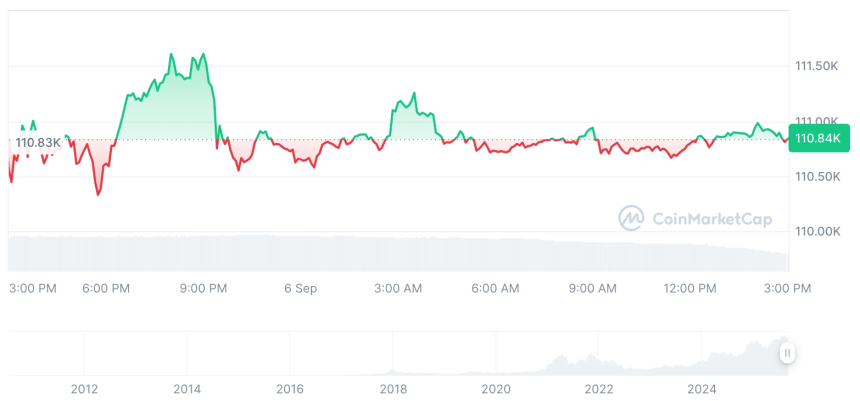Screen dimensions: 860x401
Task: Jump to 2024 in the range navigator
Action: (702, 388)
